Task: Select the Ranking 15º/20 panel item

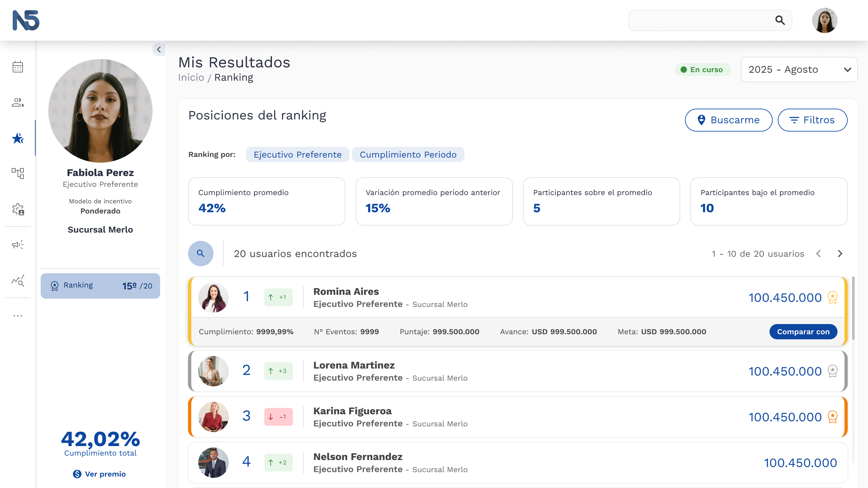Action: pyautogui.click(x=100, y=286)
